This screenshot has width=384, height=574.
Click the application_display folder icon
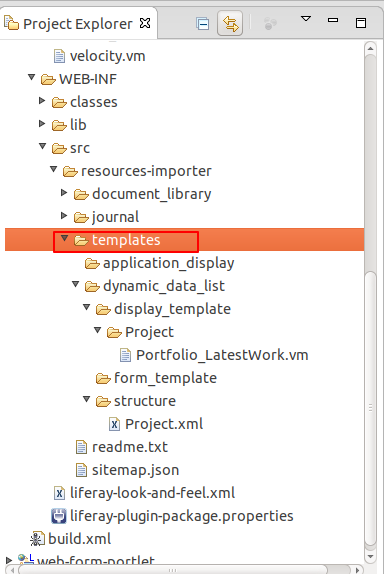click(92, 264)
